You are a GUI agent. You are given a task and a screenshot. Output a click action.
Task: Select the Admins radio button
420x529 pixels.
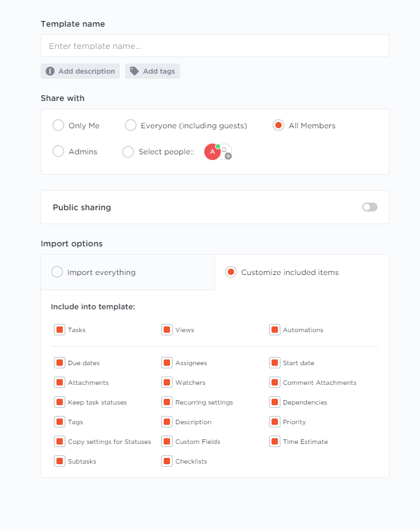pos(58,151)
